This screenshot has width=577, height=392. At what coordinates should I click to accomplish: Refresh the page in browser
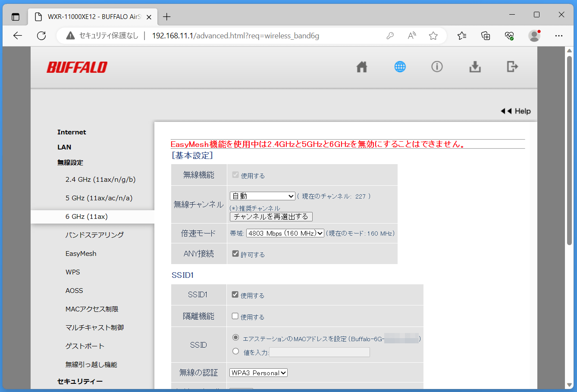point(41,36)
